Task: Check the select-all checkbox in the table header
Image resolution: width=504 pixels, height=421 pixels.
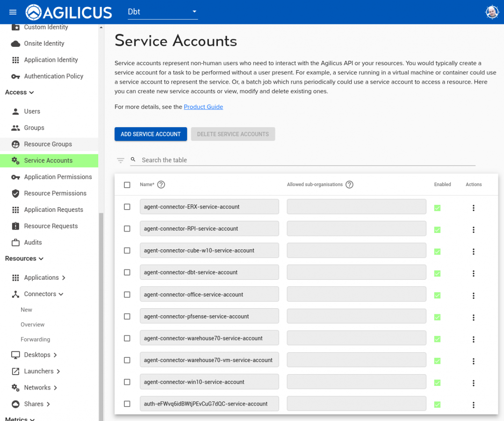Action: point(127,185)
